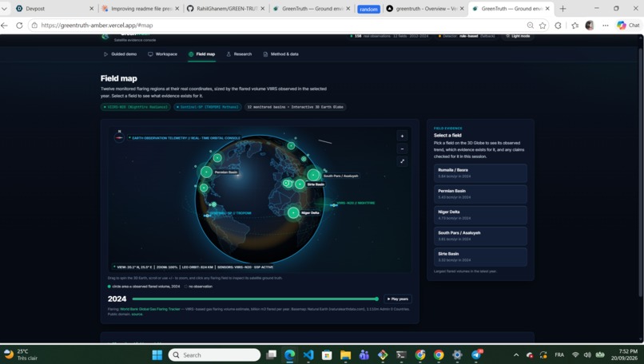The height and width of the screenshot is (364, 644).
Task: Expand the 3D globe to fullscreen
Action: pos(402,161)
